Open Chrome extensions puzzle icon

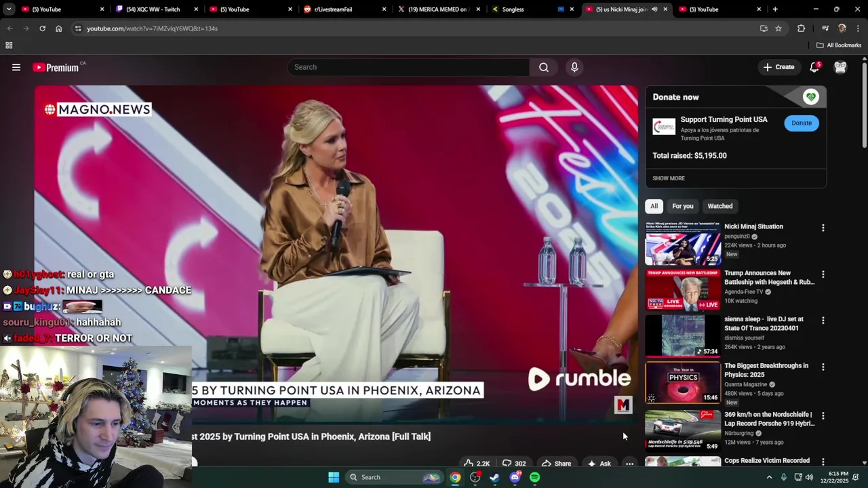pyautogui.click(x=801, y=28)
